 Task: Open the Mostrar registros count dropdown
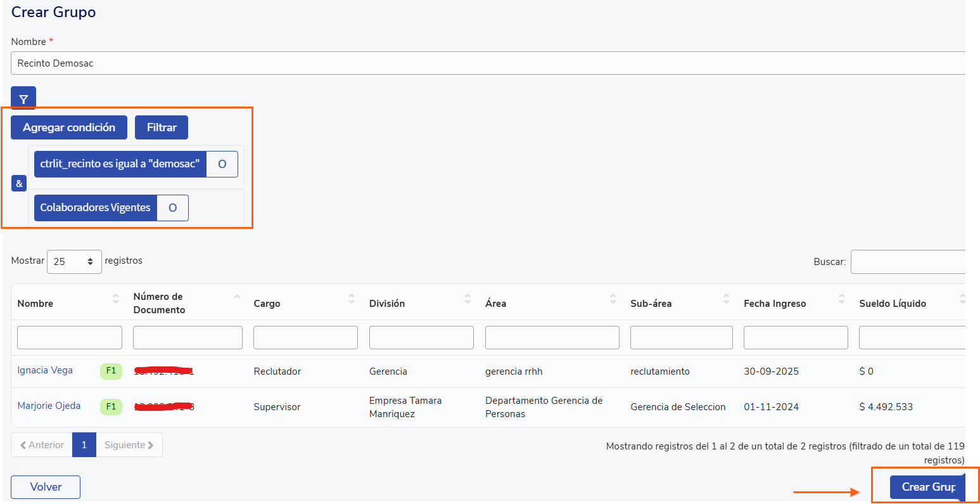click(x=74, y=261)
